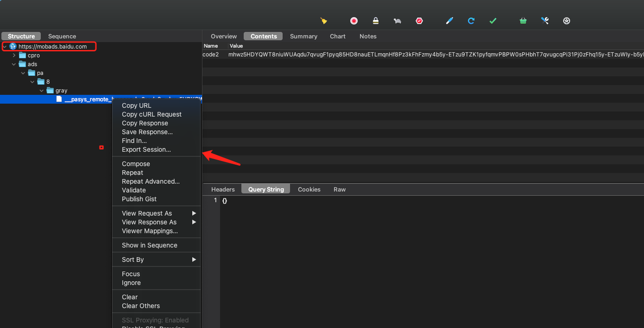Image resolution: width=644 pixels, height=328 pixels.
Task: Toggle throttling with the turtle icon
Action: pos(397,21)
